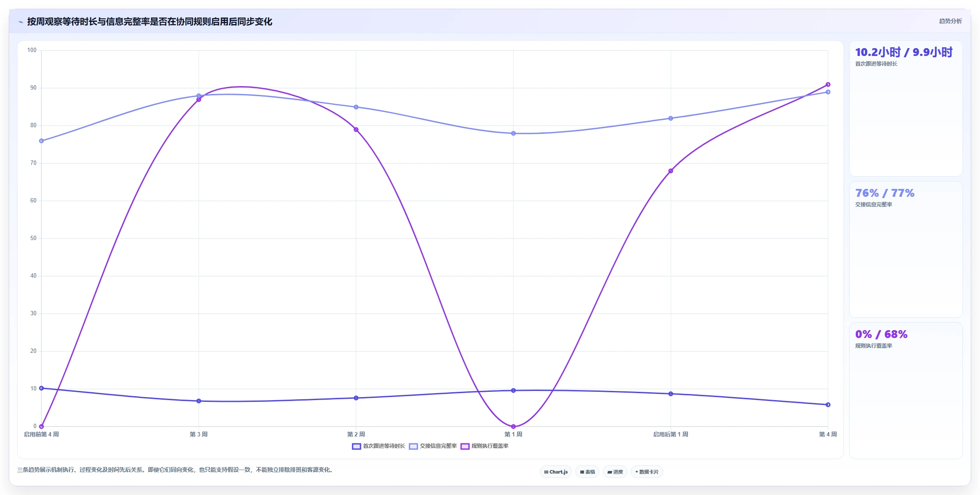This screenshot has height=495, width=980.
Task: Click 首次跟进等待时长 point at 第 3 周
Action: click(x=199, y=401)
